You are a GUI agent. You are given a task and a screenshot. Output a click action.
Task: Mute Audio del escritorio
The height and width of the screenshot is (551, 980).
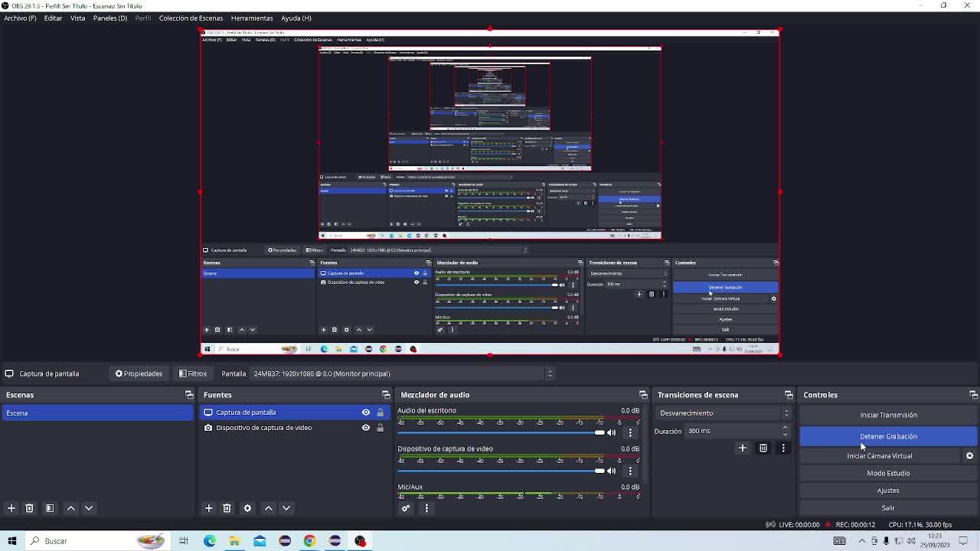point(612,432)
